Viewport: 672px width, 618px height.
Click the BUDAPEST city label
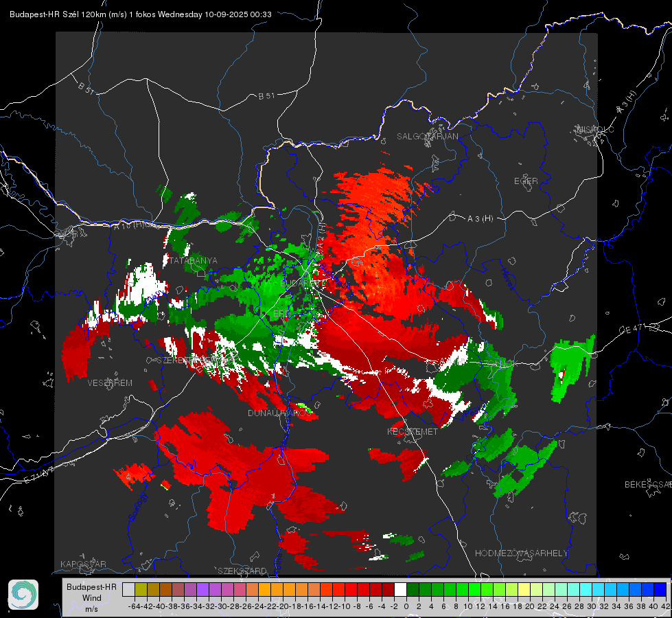[303, 283]
